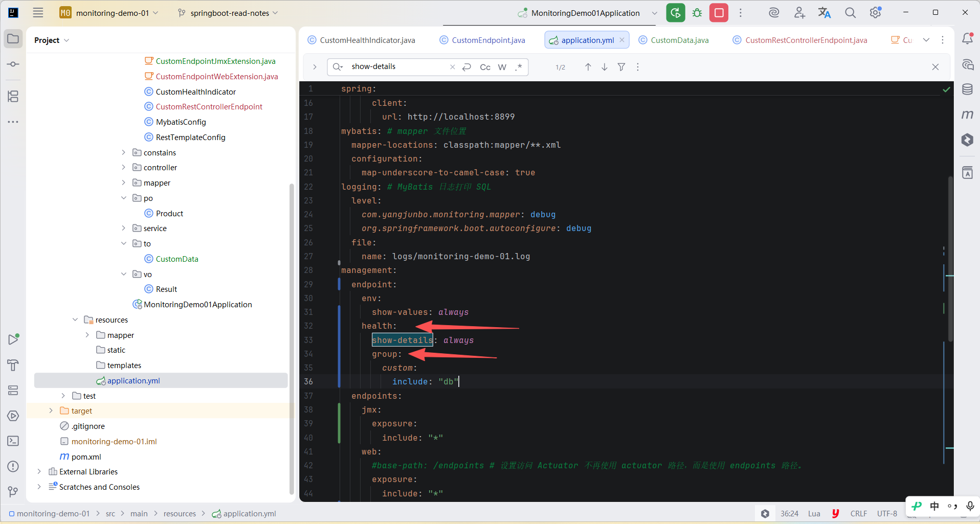Viewport: 980px width, 524px height.
Task: Open Code With Me collaboration icon
Action: click(x=799, y=13)
